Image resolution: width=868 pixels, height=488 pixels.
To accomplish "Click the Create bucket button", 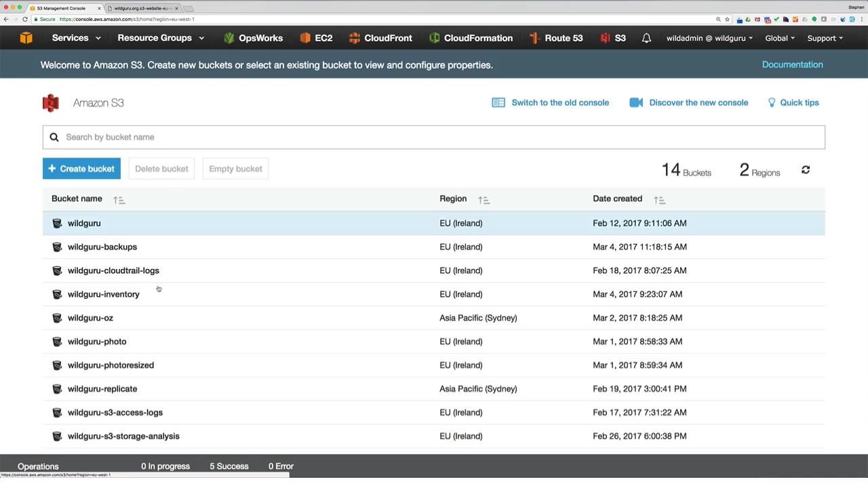I will 81,169.
